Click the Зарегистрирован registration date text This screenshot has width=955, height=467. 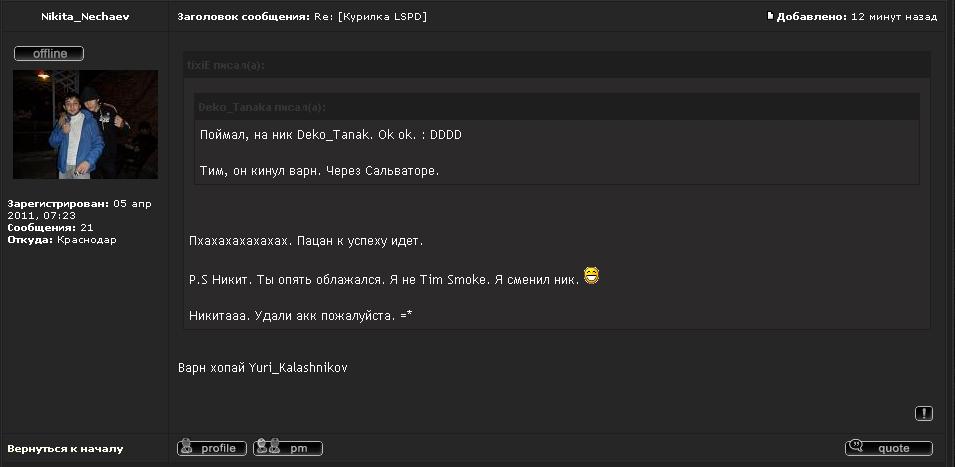(78, 209)
